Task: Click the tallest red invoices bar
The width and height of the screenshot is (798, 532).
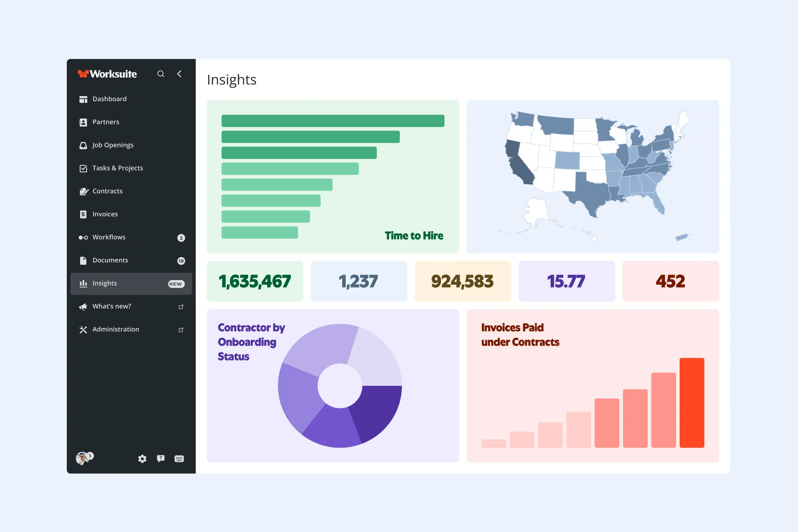Action: coord(692,403)
